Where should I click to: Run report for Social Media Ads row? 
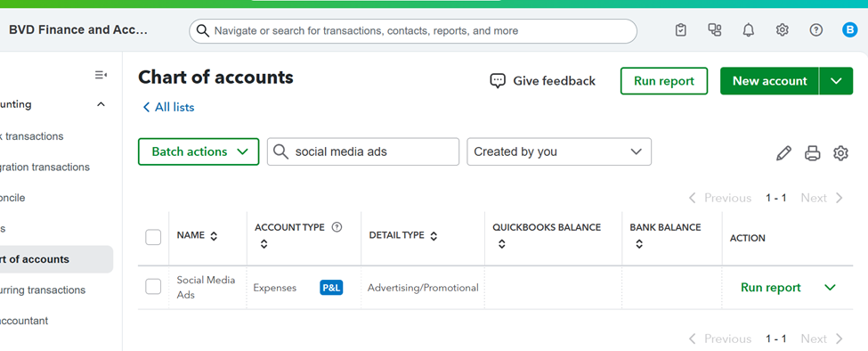click(x=771, y=288)
